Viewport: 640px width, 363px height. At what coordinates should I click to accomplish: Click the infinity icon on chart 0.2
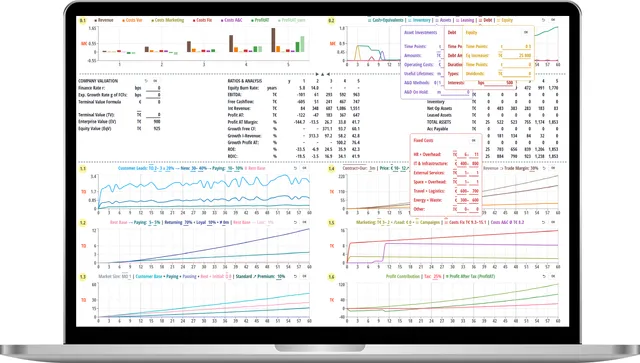click(553, 20)
